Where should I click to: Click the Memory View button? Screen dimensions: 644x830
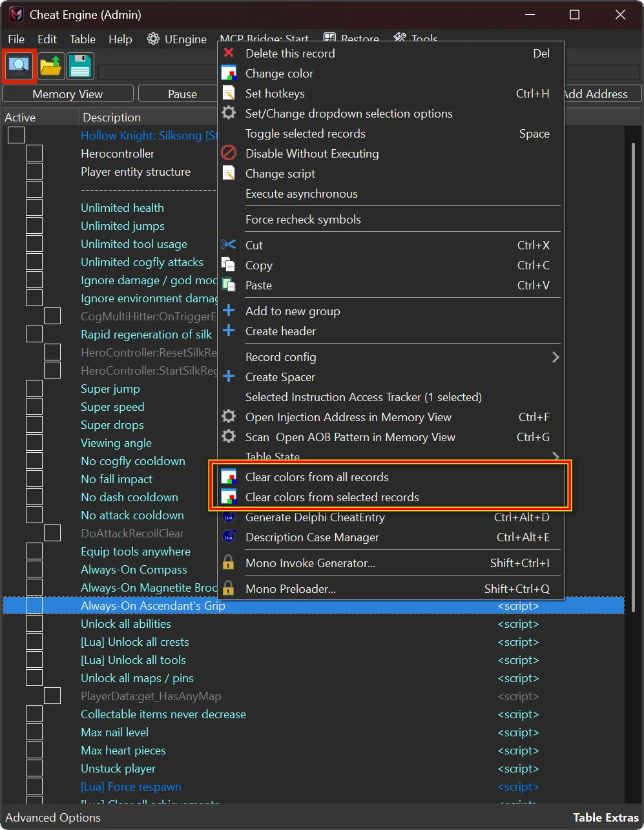68,94
